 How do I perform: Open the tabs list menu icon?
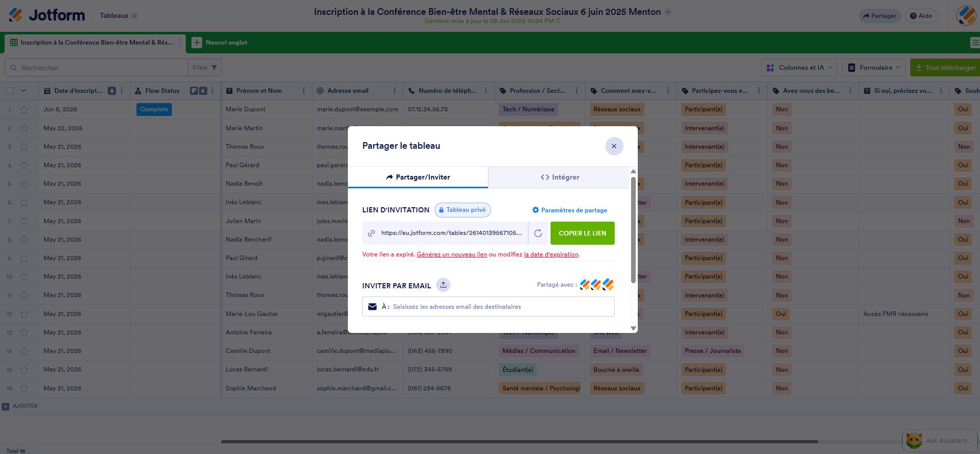975,43
